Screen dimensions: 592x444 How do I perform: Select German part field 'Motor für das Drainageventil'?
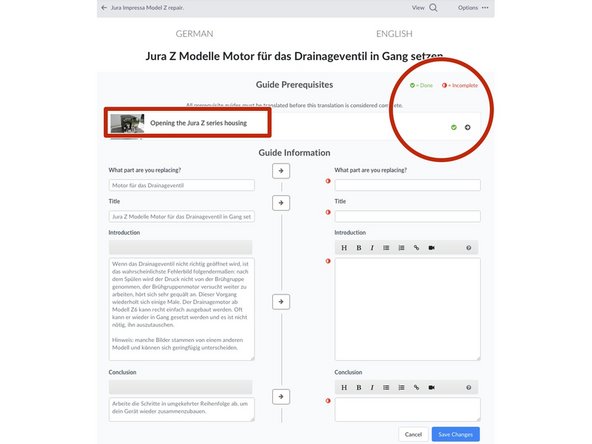coord(182,185)
